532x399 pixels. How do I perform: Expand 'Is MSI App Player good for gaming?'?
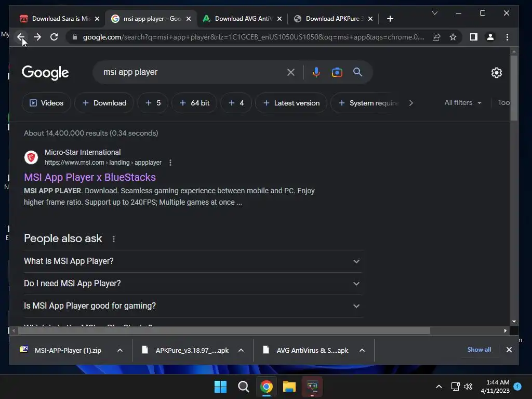click(193, 306)
